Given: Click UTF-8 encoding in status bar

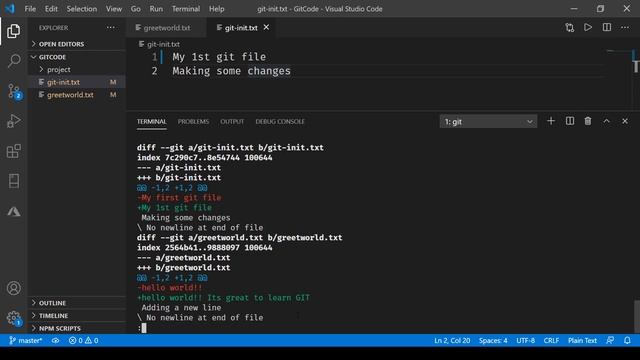Looking at the screenshot, I should (x=525, y=340).
